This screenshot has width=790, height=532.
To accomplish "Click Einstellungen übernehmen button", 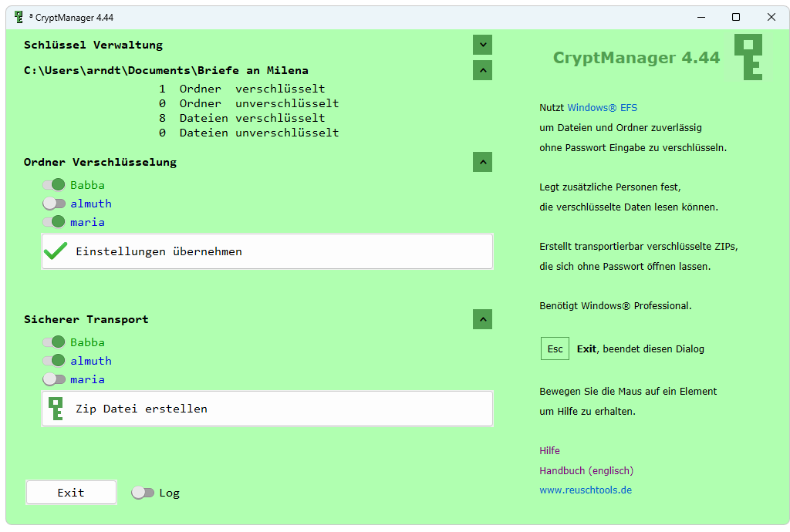I will (x=267, y=251).
